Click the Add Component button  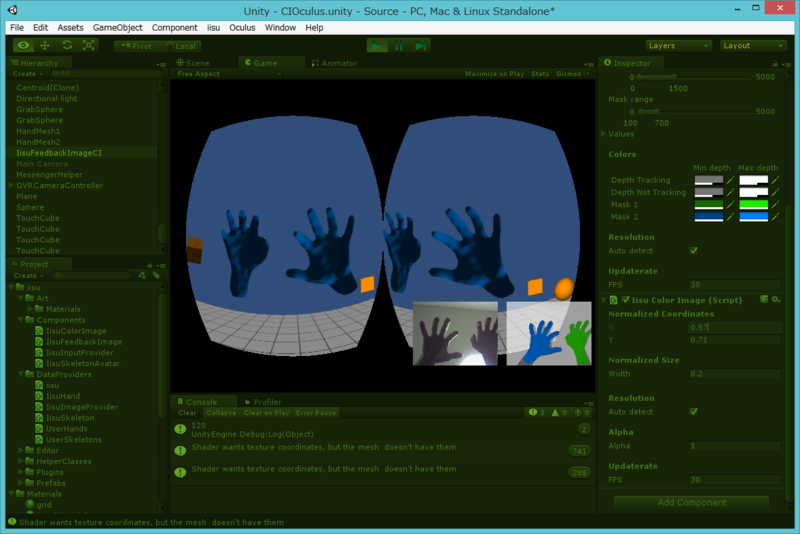(x=691, y=502)
